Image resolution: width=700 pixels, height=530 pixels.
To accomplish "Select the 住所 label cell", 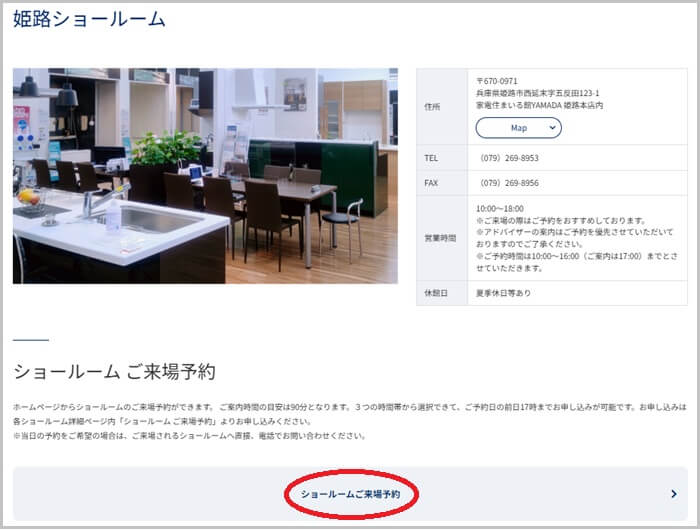I will coord(432,106).
